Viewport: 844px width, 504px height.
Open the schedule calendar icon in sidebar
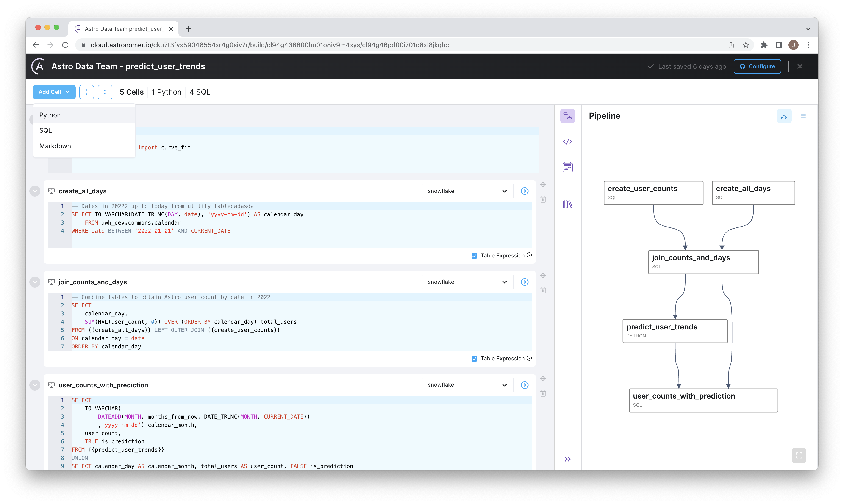(567, 167)
